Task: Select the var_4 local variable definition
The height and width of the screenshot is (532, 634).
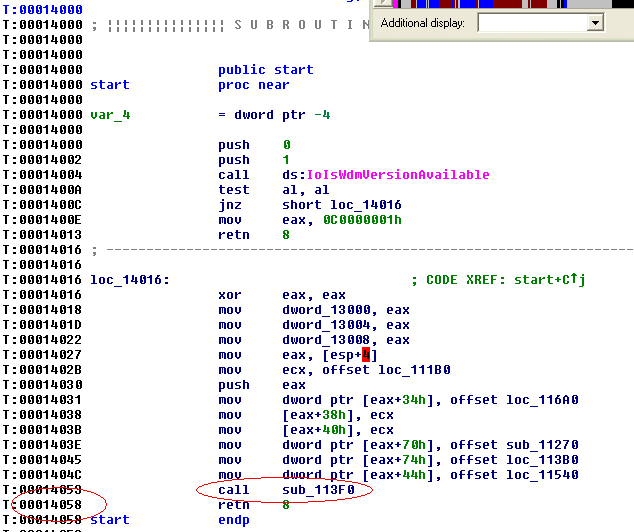Action: pos(110,115)
